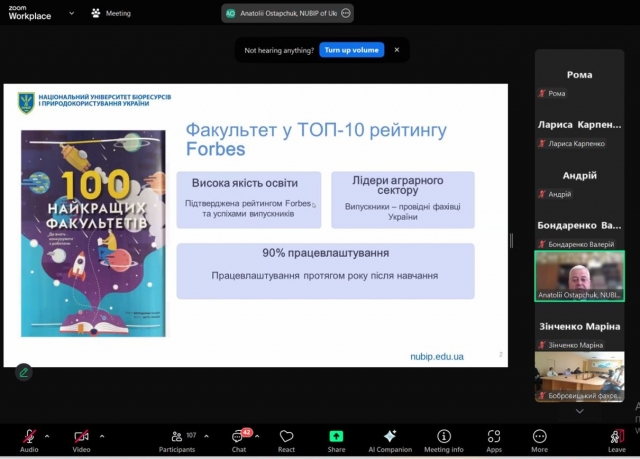Viewport: 640px width, 459px height.
Task: Click the Zoom Workplace logo
Action: tap(30, 13)
